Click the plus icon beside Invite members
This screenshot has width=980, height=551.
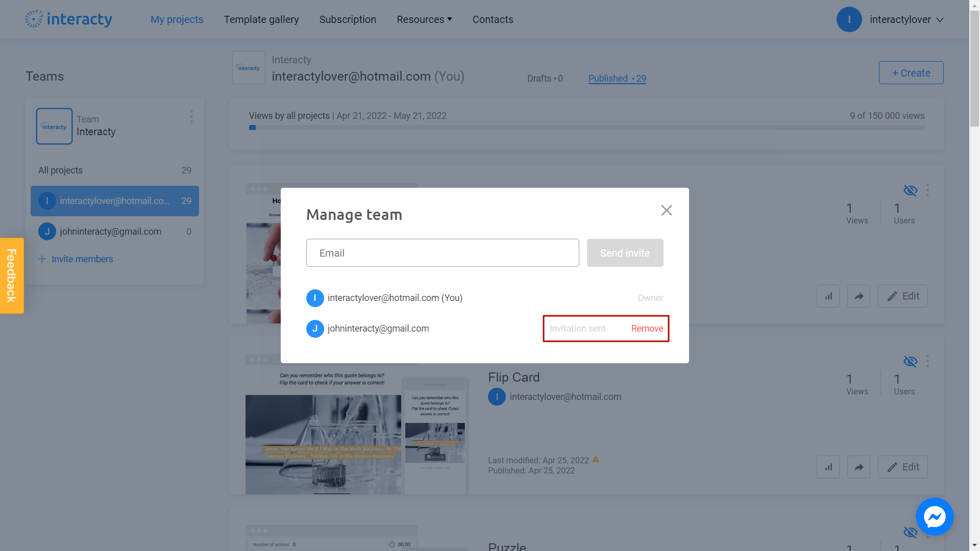click(42, 259)
